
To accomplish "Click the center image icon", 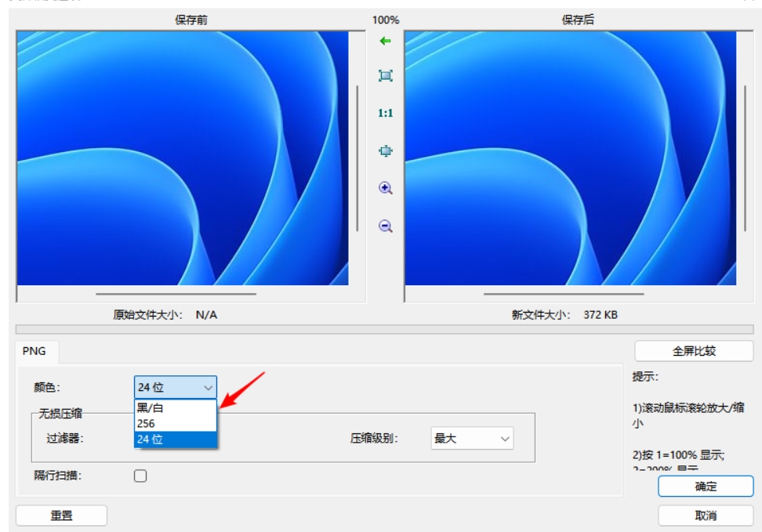I will [386, 151].
